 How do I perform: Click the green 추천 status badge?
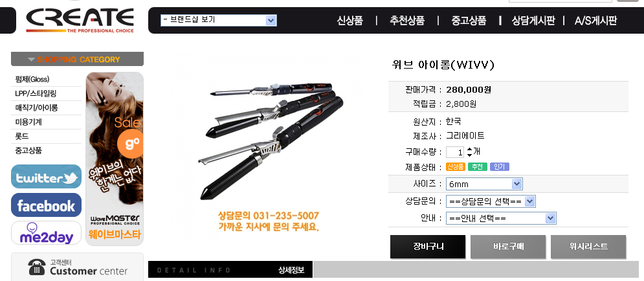[477, 167]
